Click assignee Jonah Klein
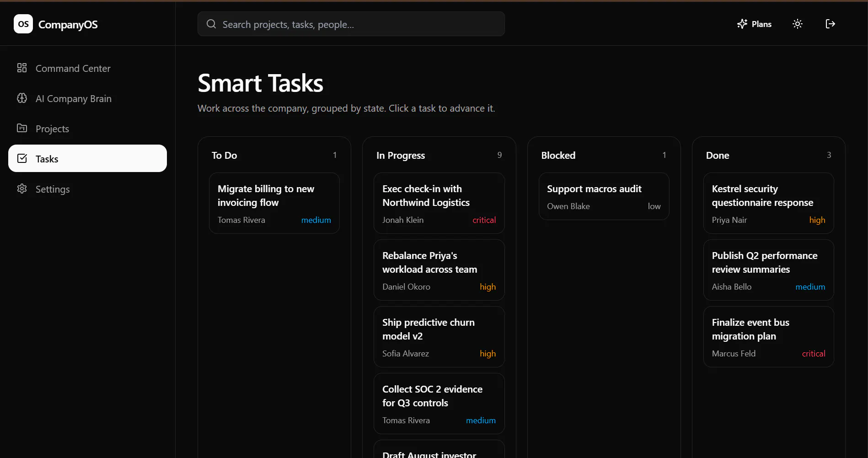This screenshot has height=458, width=868. click(x=403, y=220)
